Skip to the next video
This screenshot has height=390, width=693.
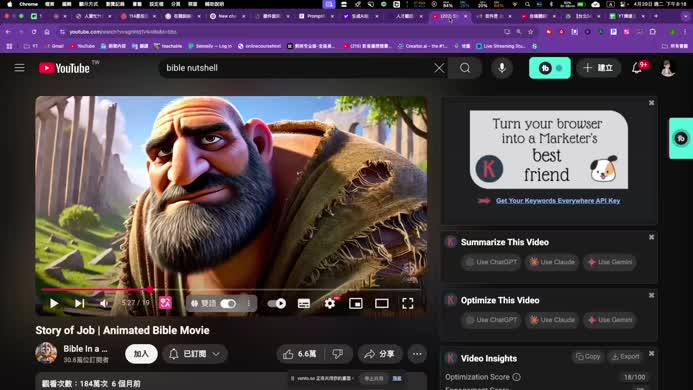[x=80, y=303]
